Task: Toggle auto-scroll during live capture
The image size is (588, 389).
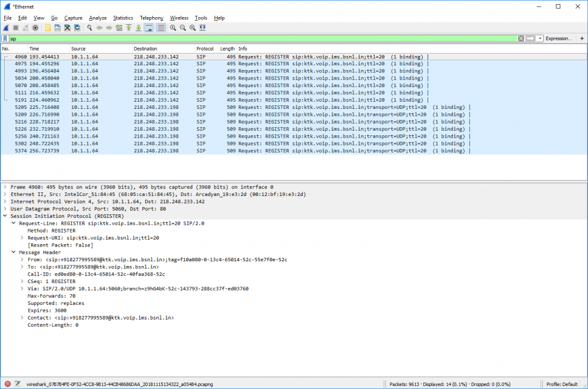Action: [149, 28]
